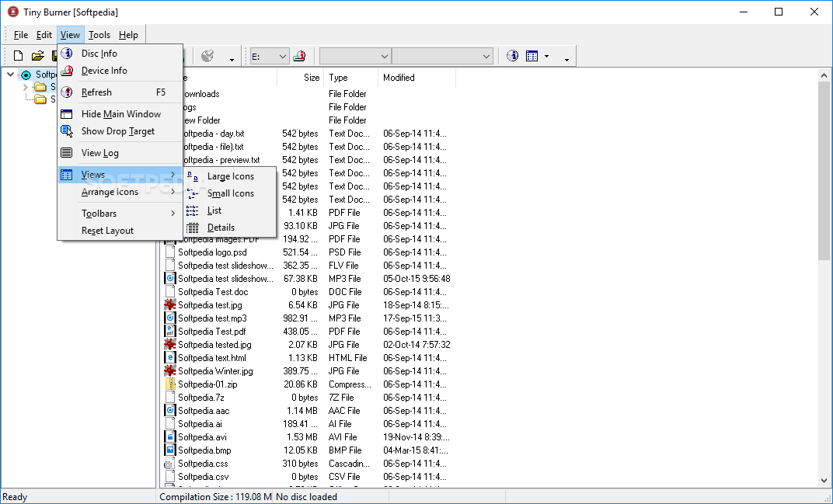The image size is (833, 504).
Task: Expand the Arrange Icons submenu
Action: point(120,192)
